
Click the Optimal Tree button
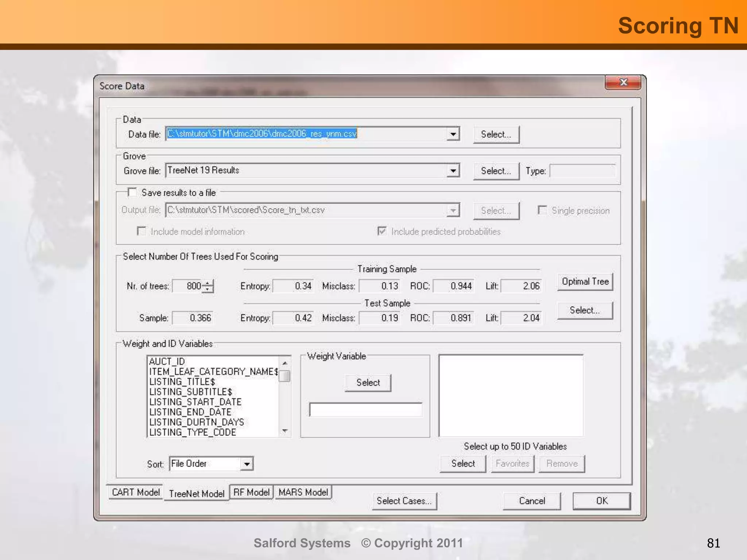[585, 282]
